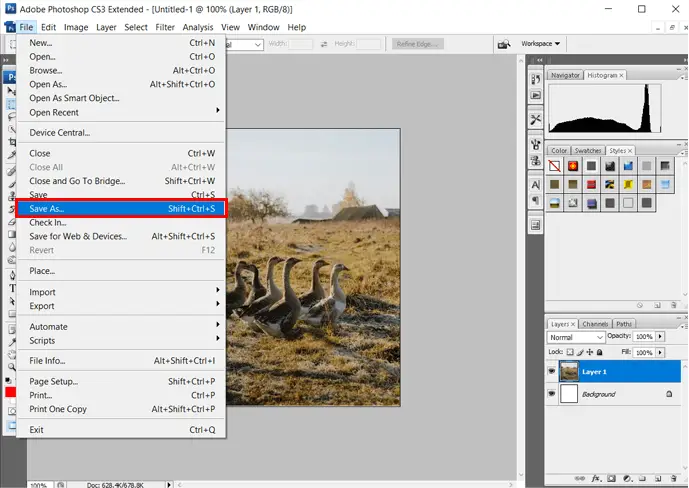This screenshot has width=689, height=488.
Task: Add a layer mask from Layers panel
Action: [611, 478]
